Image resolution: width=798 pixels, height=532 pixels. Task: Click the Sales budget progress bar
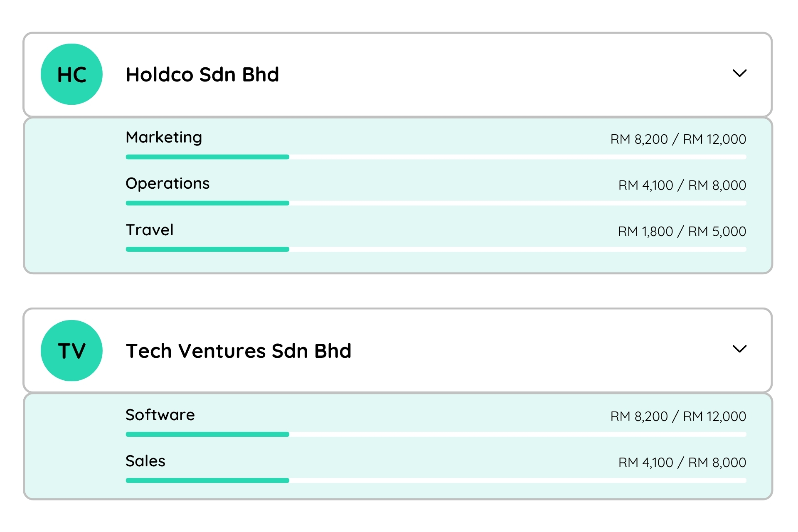[x=436, y=480]
